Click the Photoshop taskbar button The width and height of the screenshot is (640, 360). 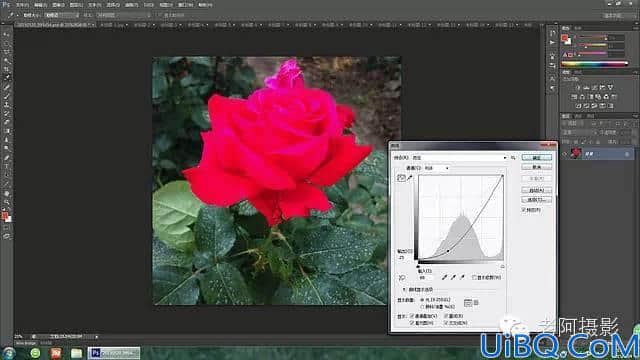coord(114,353)
